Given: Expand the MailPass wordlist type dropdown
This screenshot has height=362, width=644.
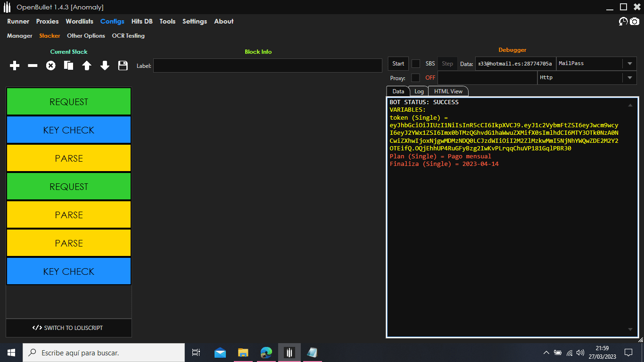Looking at the screenshot, I should [x=629, y=64].
